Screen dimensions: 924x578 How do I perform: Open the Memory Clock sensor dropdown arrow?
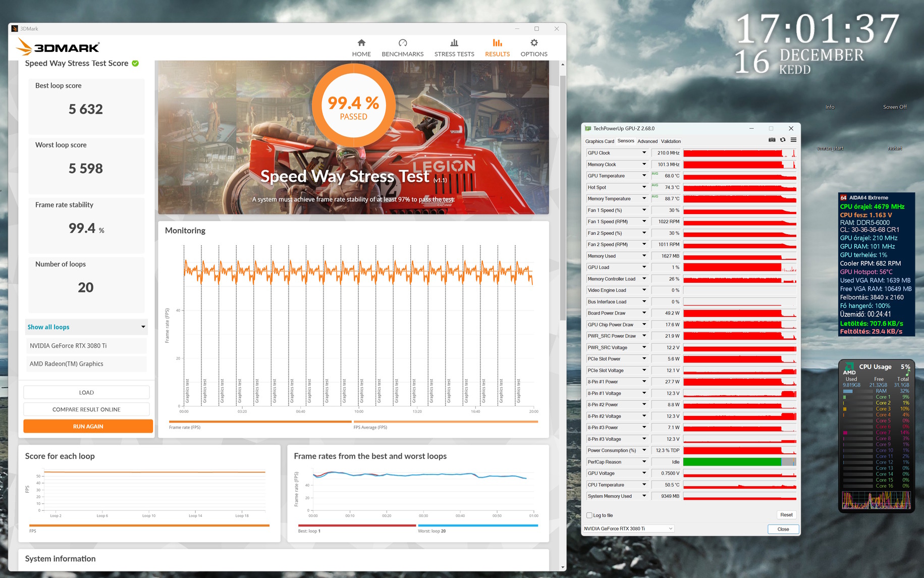click(644, 165)
